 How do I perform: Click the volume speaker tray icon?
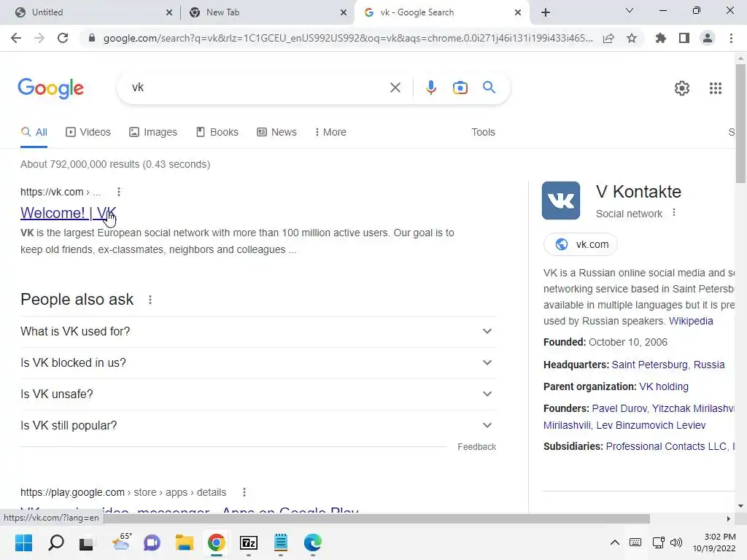[x=676, y=542]
